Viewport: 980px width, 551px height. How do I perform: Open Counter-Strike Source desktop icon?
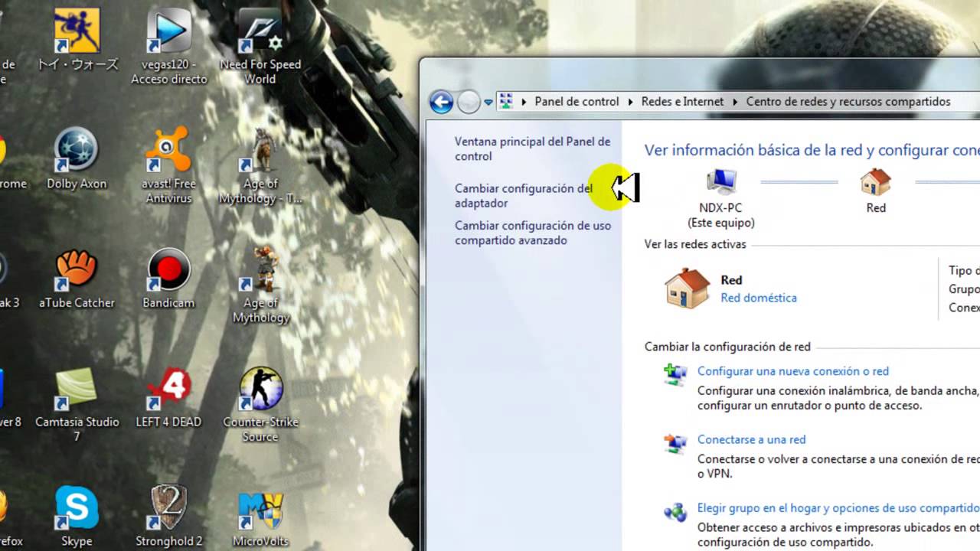(260, 405)
